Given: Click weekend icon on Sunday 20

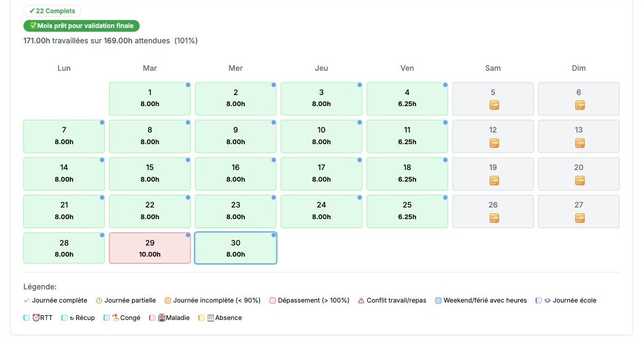Looking at the screenshot, I should [x=579, y=180].
